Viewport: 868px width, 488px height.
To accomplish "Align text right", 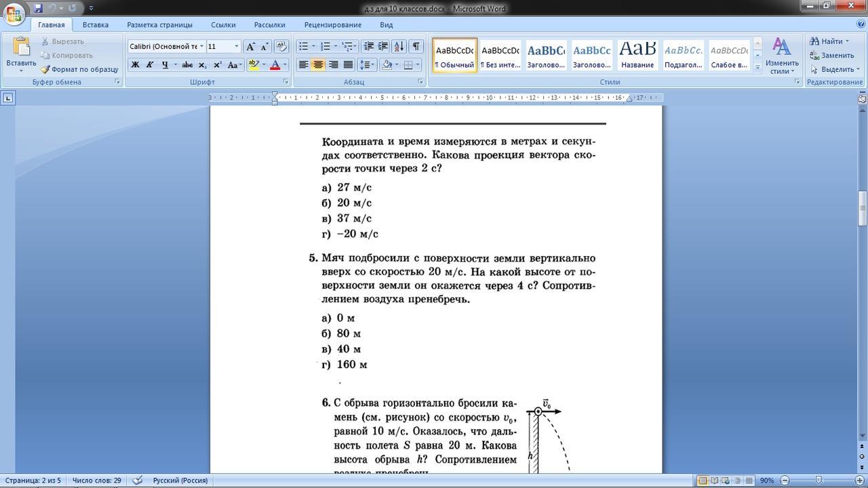I will (333, 65).
